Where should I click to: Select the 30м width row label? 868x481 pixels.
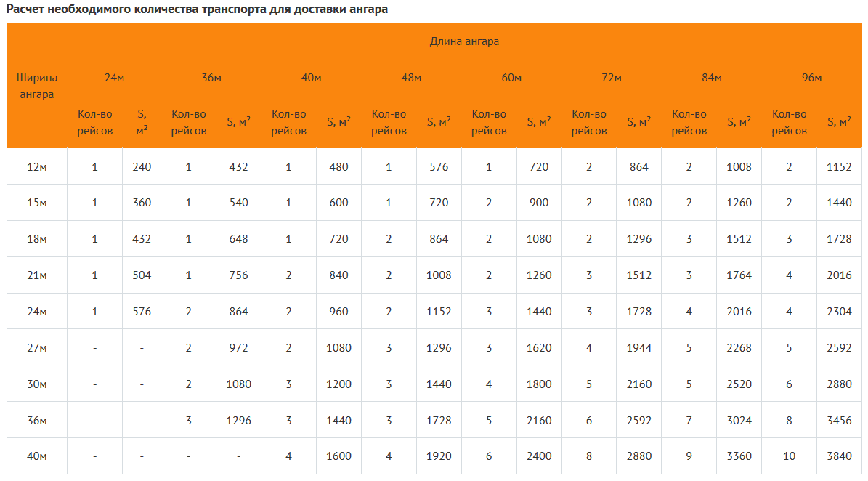pos(37,384)
